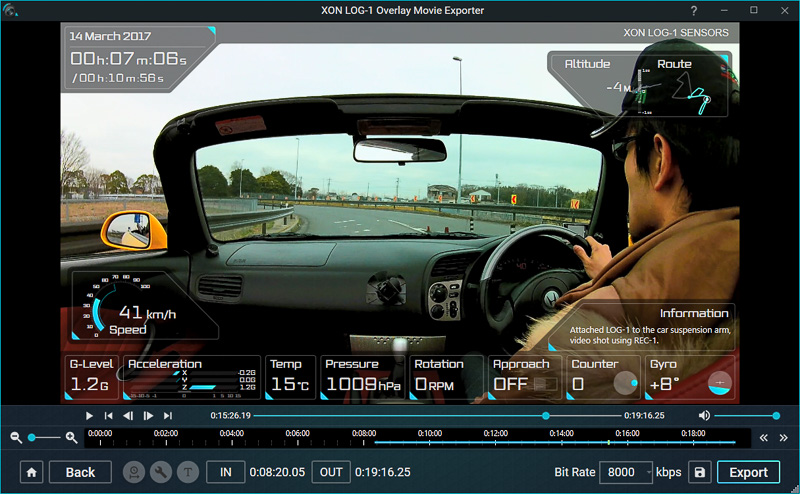Click the app logo in the title bar

click(x=10, y=10)
